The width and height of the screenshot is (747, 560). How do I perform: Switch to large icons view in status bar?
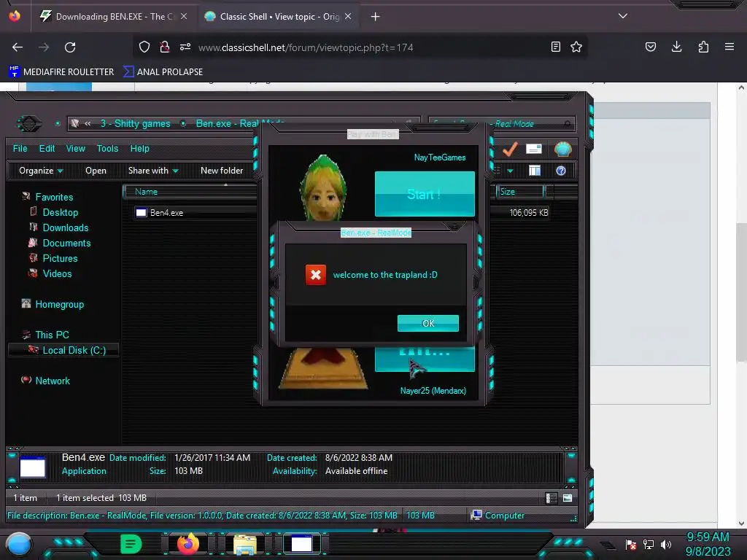tap(568, 498)
